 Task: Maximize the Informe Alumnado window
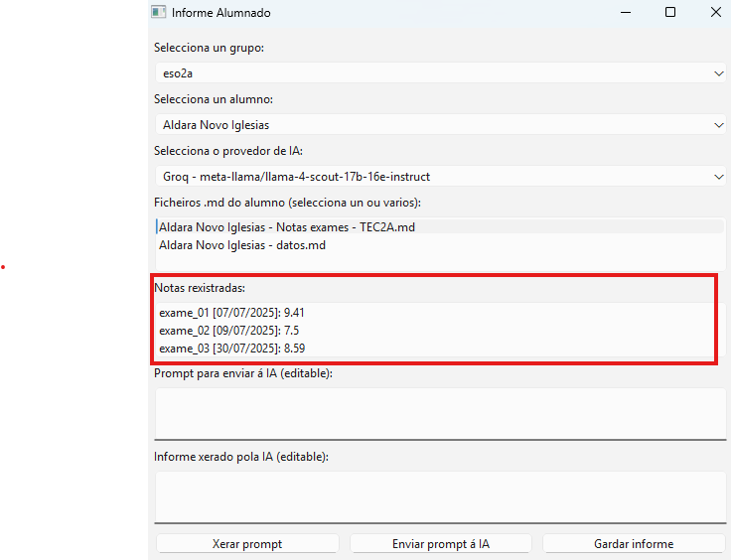[x=670, y=13]
